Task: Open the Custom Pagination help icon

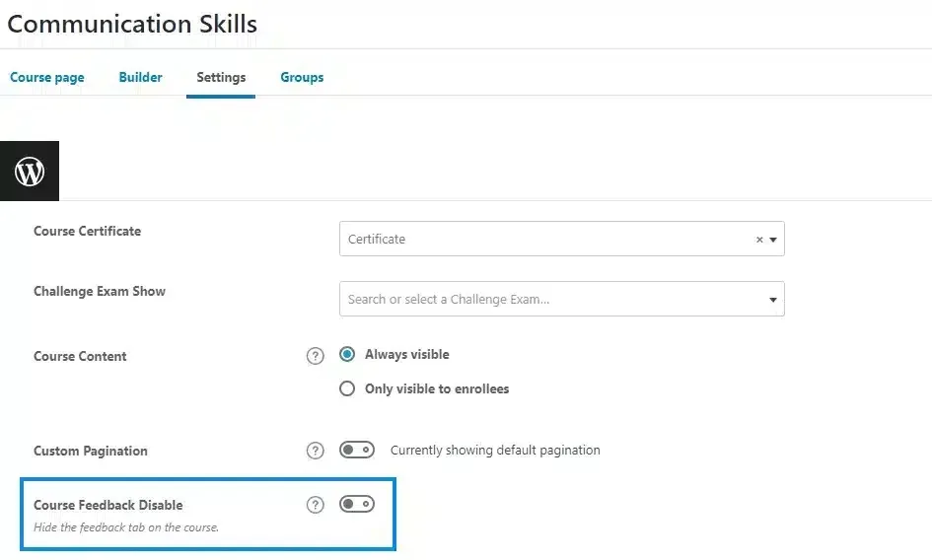Action: coord(315,451)
